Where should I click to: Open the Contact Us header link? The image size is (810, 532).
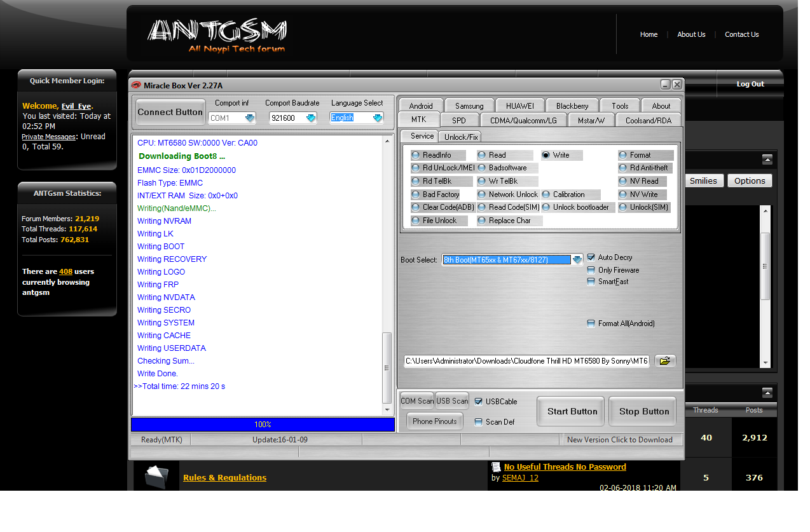(742, 34)
